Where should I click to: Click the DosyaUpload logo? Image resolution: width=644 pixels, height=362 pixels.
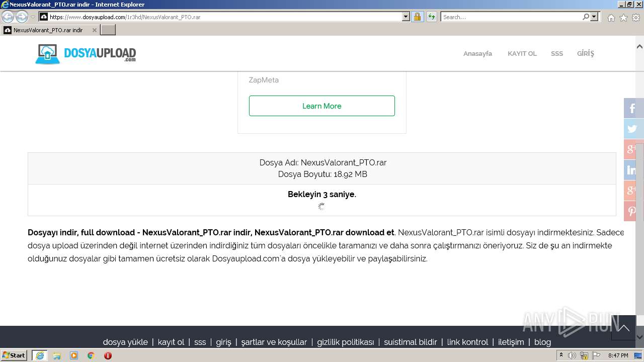tap(86, 54)
